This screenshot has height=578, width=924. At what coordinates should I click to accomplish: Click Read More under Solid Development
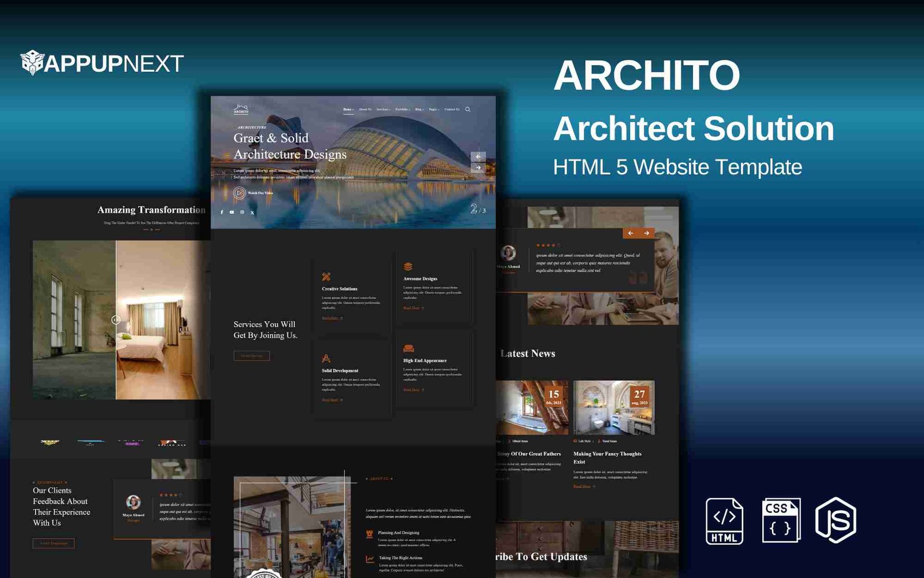[332, 400]
